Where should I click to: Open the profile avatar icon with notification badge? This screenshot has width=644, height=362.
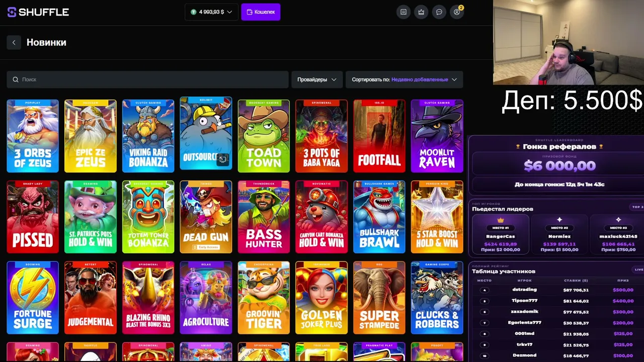click(457, 12)
